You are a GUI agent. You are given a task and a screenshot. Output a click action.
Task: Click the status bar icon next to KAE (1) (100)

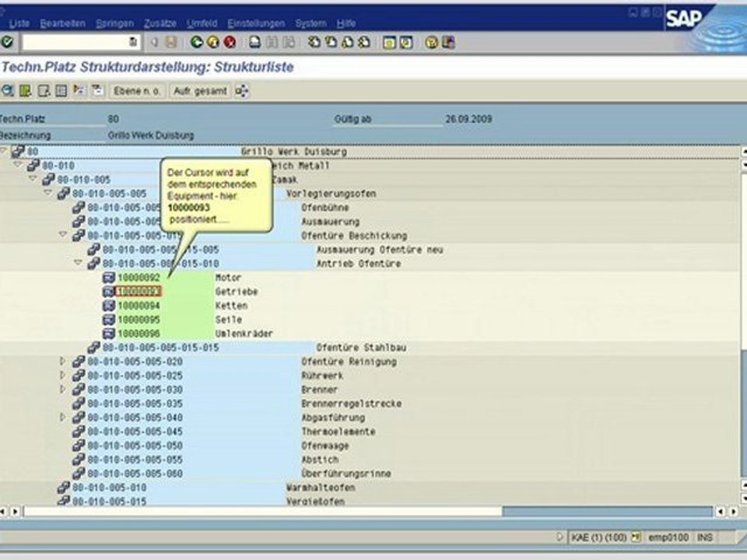636,537
